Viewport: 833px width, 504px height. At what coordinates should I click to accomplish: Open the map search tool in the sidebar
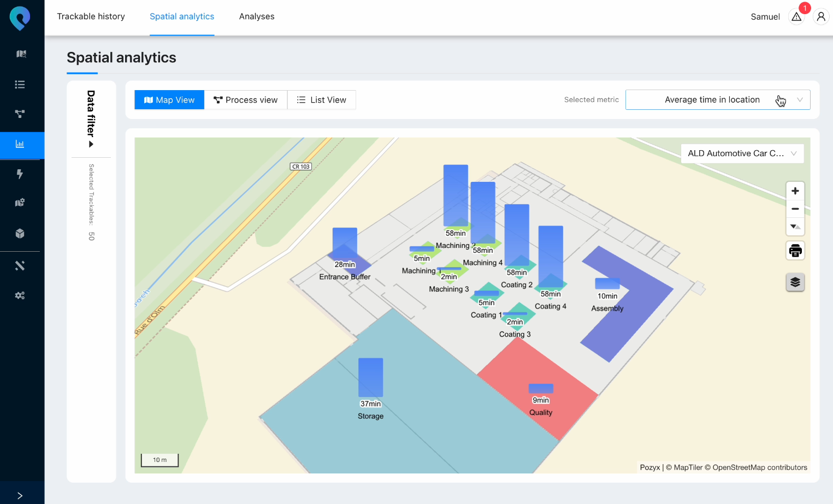pos(20,54)
